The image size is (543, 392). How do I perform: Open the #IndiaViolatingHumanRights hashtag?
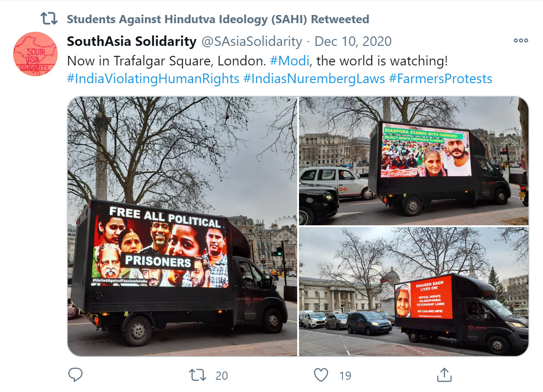pos(153,79)
